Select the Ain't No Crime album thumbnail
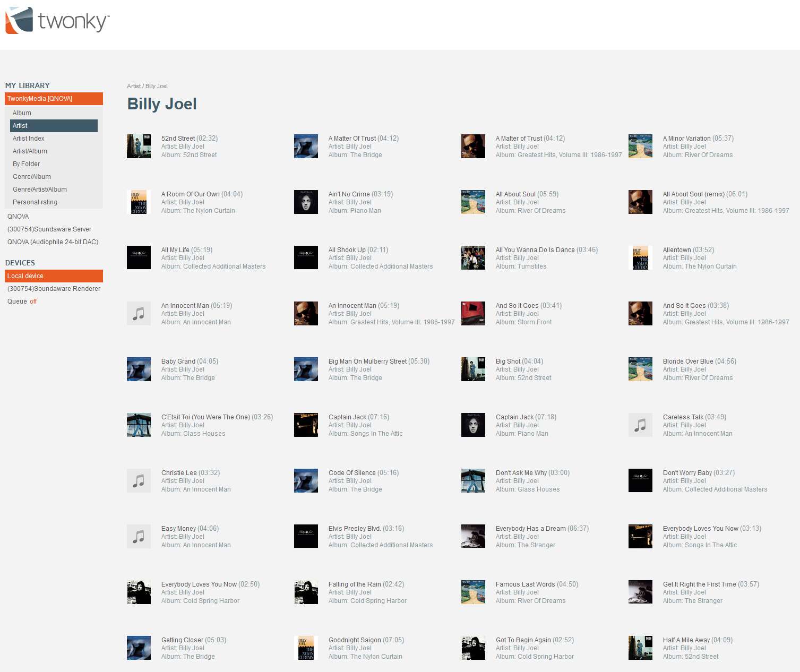This screenshot has height=672, width=800. coord(306,202)
